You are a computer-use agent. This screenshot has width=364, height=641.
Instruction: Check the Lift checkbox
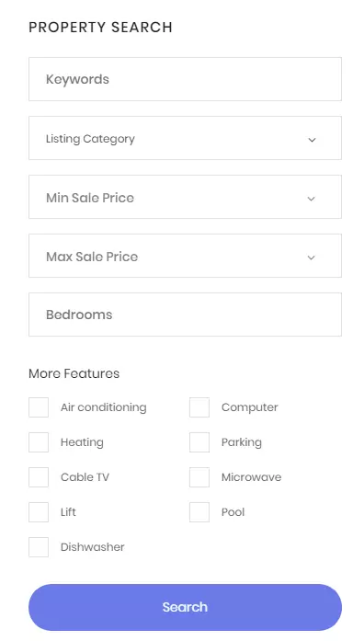[39, 512]
